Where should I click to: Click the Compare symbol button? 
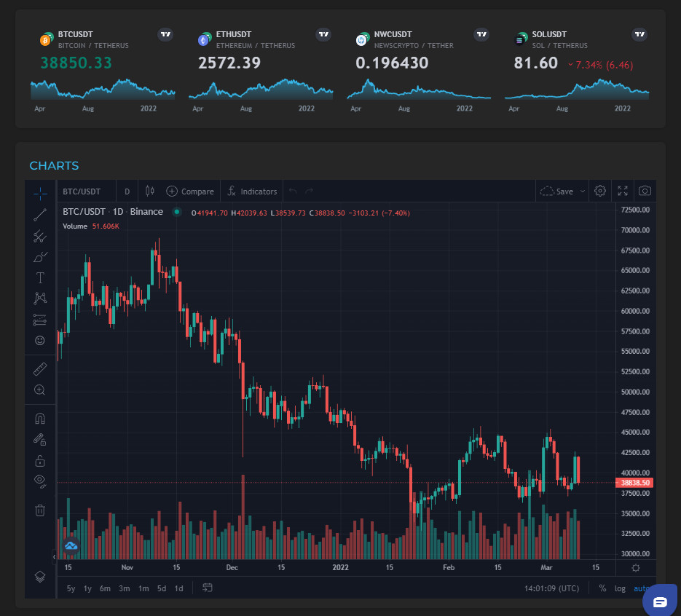(190, 191)
